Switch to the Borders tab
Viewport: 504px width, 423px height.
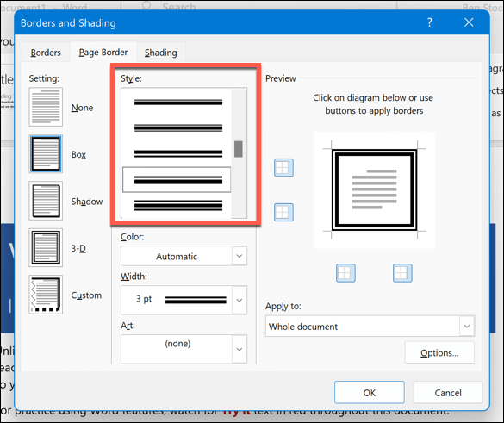coord(46,53)
